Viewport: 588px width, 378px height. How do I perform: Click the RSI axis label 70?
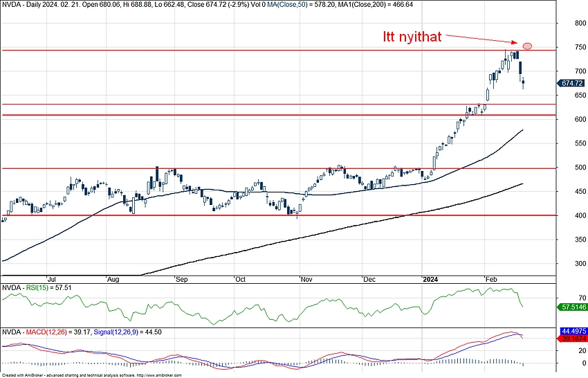(582, 298)
